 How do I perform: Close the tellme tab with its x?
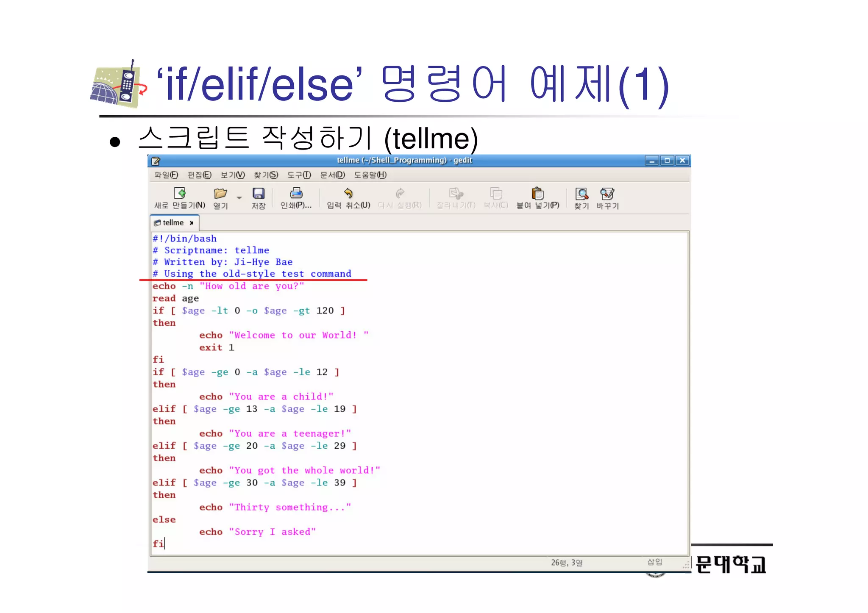point(192,223)
